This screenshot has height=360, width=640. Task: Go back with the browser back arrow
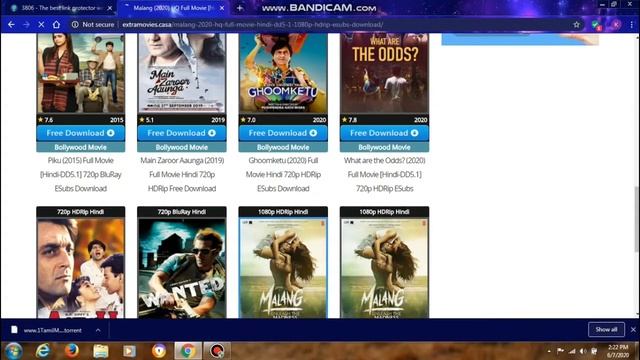tap(11, 24)
